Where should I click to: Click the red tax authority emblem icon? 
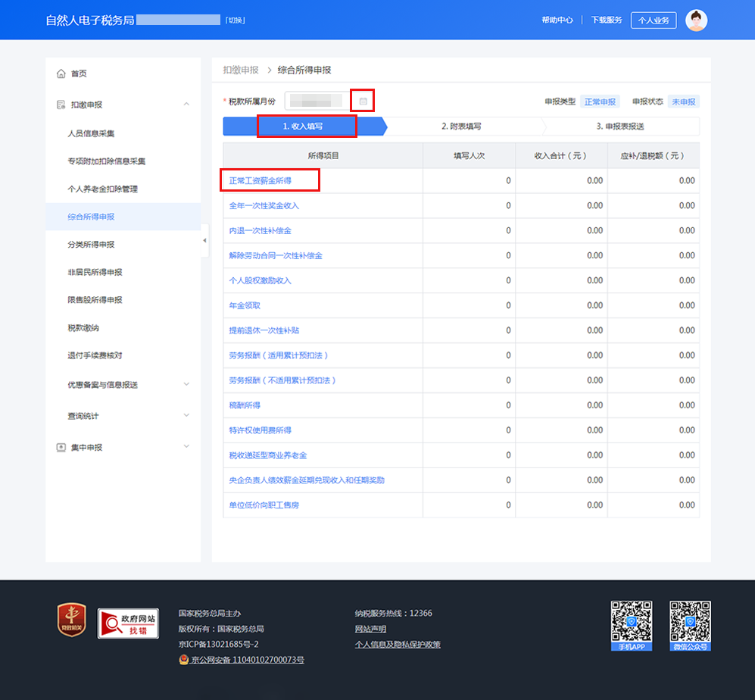point(72,620)
